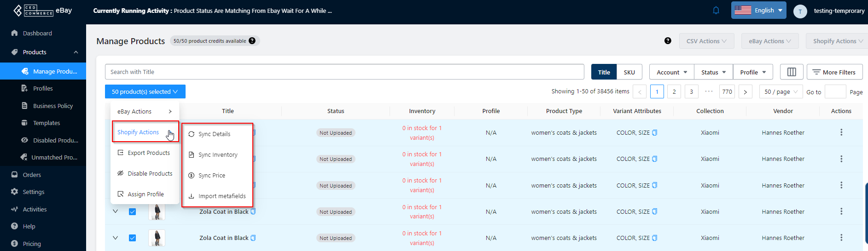This screenshot has width=868, height=251.
Task: Choose Export Products menu entry
Action: point(145,153)
